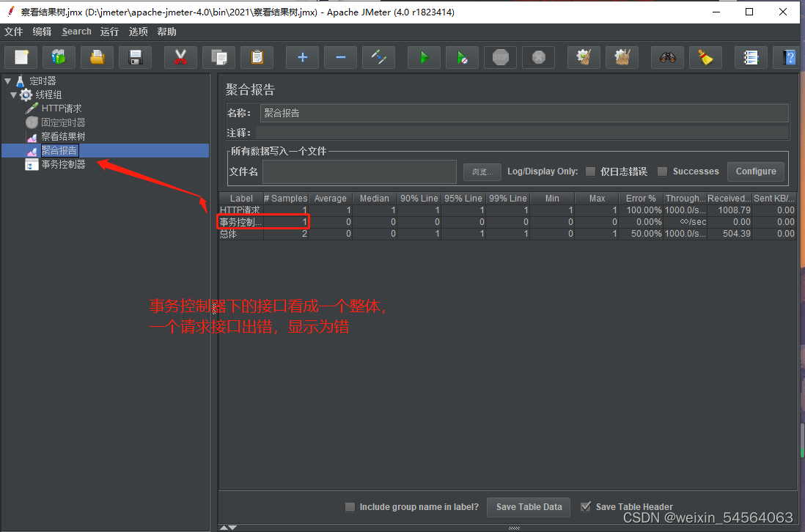The width and height of the screenshot is (805, 532).
Task: Click the minus Collapse All icon
Action: [341, 57]
